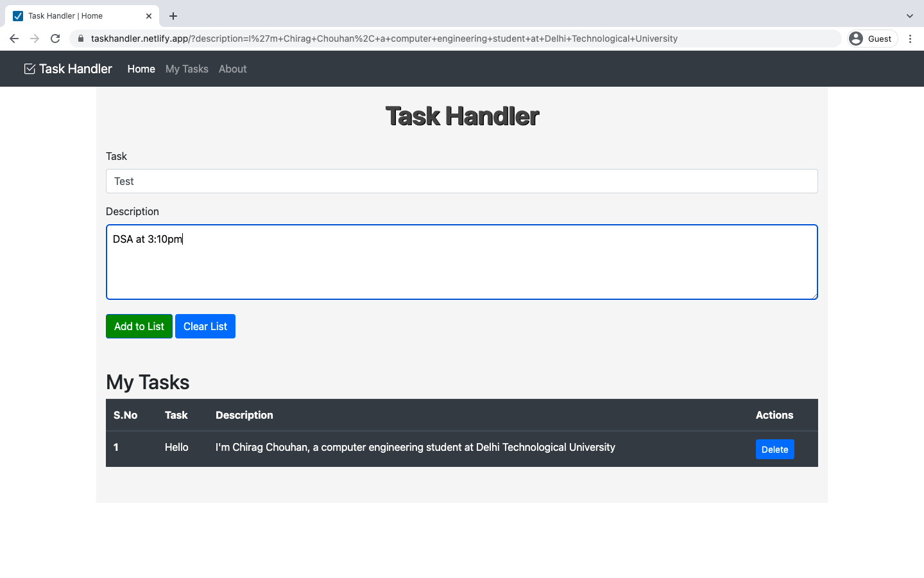Click the browser back arrow
The height and width of the screenshot is (578, 924).
14,39
